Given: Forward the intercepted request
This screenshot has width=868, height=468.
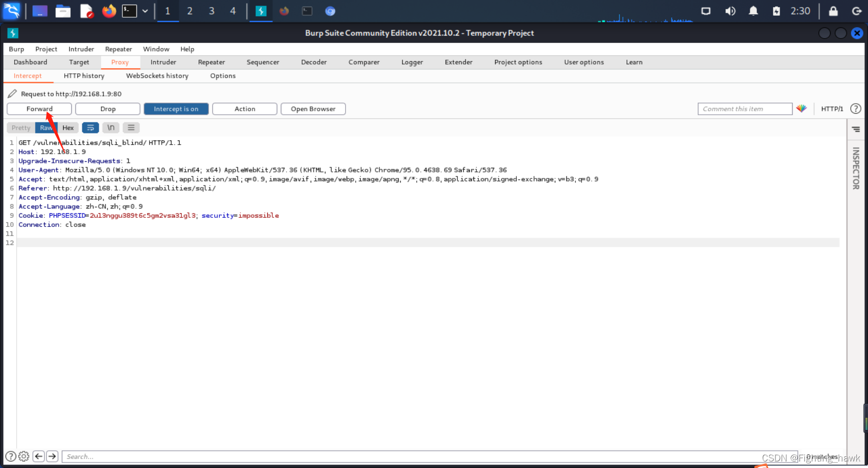Looking at the screenshot, I should tap(39, 109).
